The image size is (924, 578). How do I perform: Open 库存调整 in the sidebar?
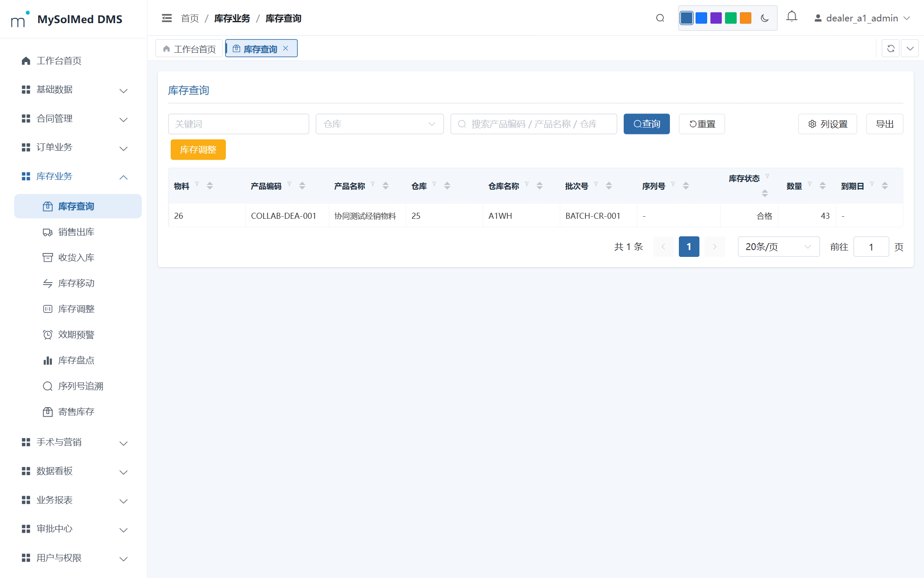click(x=78, y=309)
